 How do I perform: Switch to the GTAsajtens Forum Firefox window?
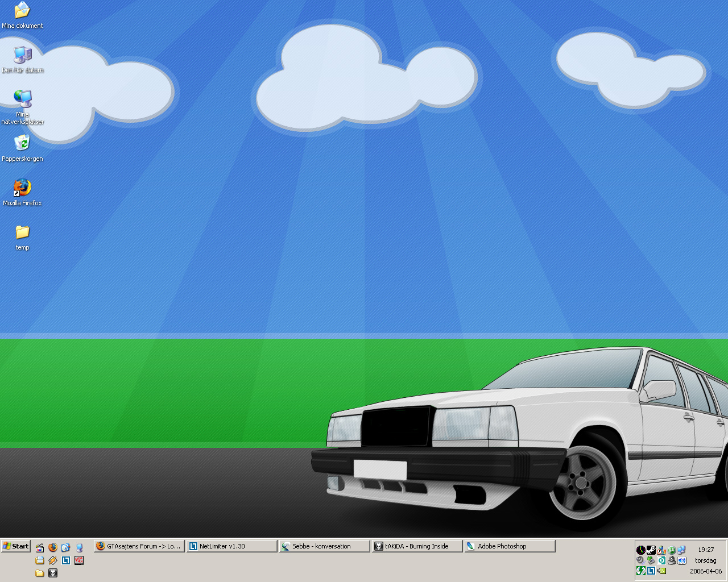click(139, 546)
